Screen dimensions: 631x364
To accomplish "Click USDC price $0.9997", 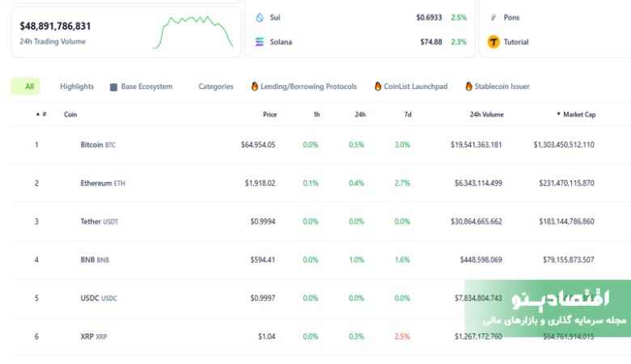I will (x=263, y=298).
